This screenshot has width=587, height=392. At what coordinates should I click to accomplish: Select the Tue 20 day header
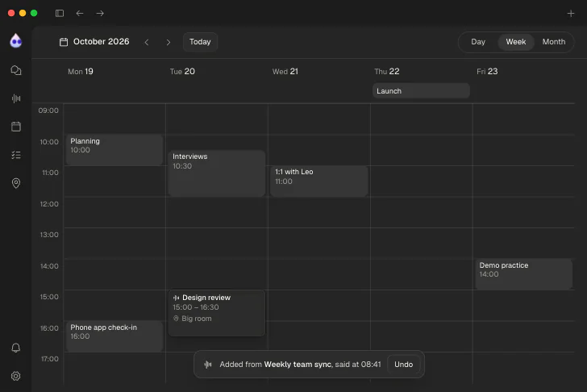coord(182,72)
